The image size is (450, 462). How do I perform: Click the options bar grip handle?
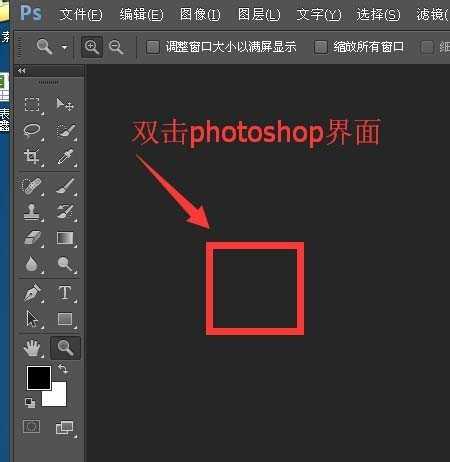20,47
